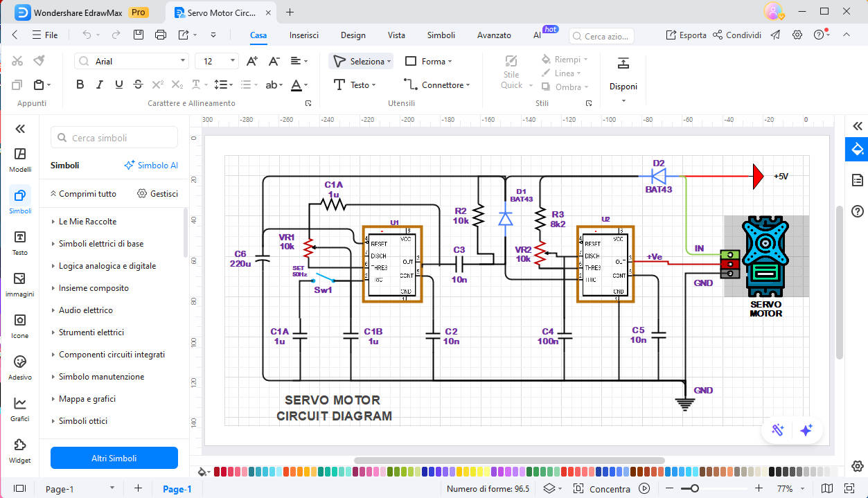The height and width of the screenshot is (498, 868).
Task: Click the superscript icon
Action: point(158,85)
